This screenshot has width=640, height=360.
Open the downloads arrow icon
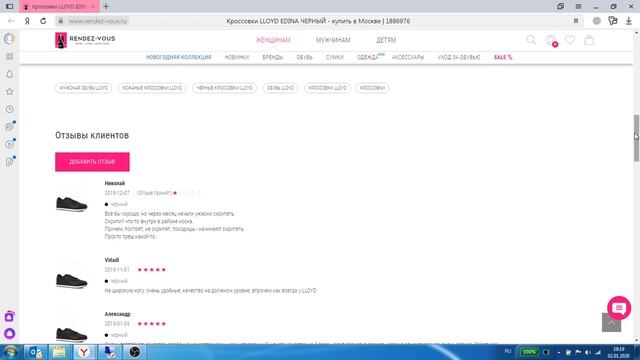629,21
